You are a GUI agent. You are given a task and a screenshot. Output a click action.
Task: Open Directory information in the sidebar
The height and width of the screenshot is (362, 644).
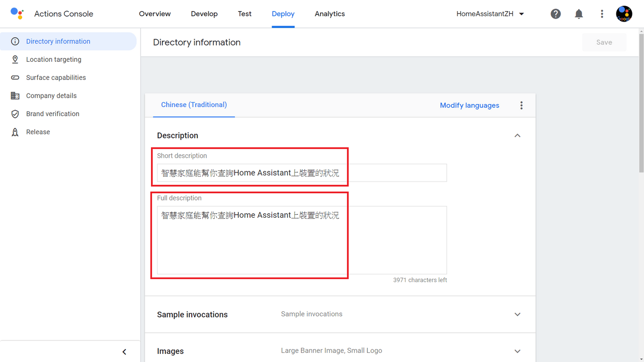68,41
